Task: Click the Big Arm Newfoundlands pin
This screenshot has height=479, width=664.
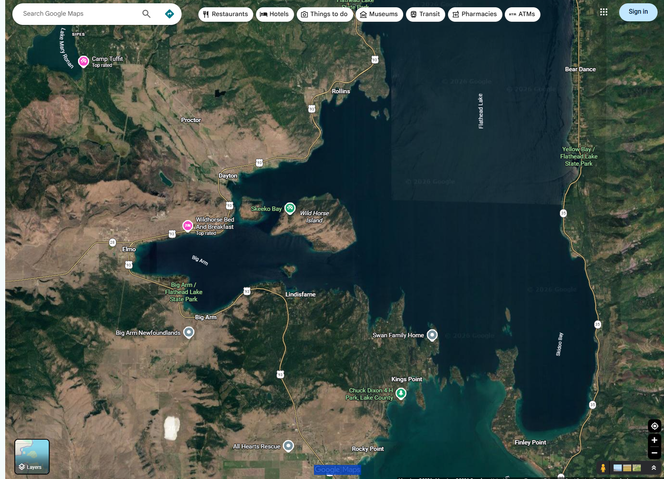Action: (x=189, y=332)
